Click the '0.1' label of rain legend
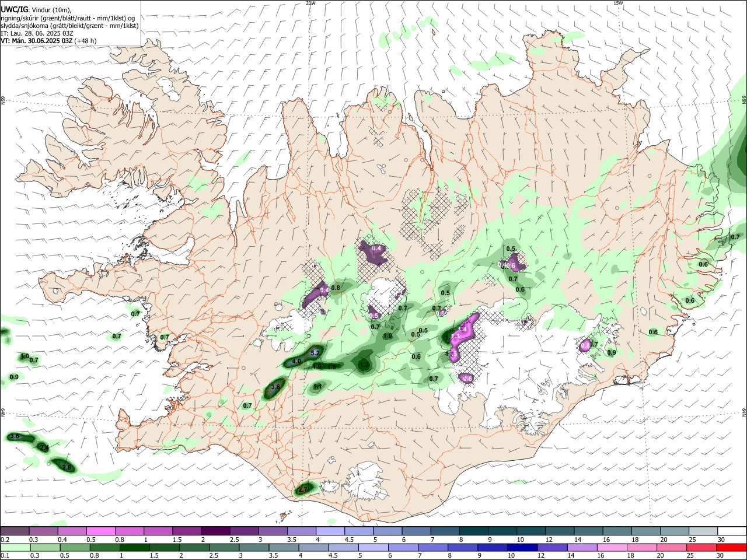Viewport: 747px width, 560px height. (5, 556)
